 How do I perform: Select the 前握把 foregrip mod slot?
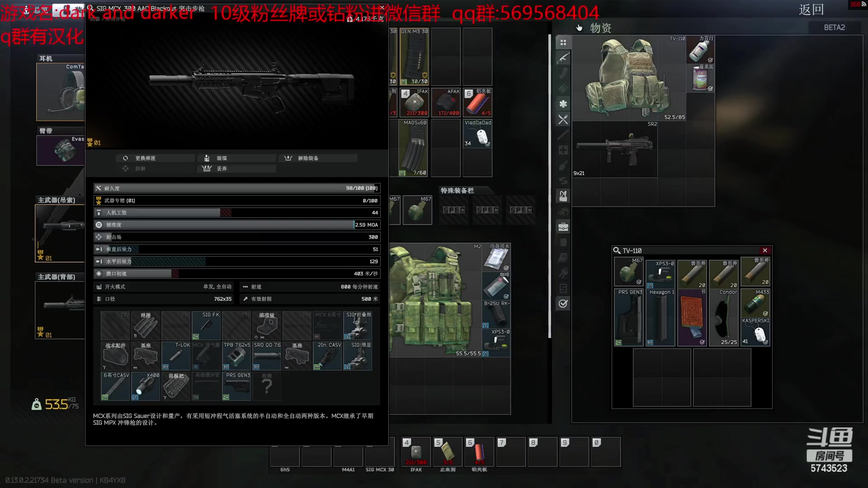pyautogui.click(x=176, y=386)
